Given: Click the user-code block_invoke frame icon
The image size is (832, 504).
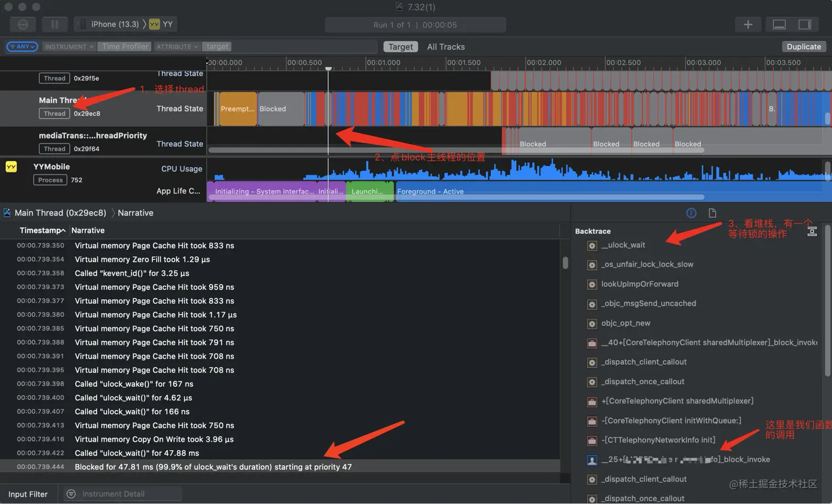Looking at the screenshot, I should click(x=592, y=460).
